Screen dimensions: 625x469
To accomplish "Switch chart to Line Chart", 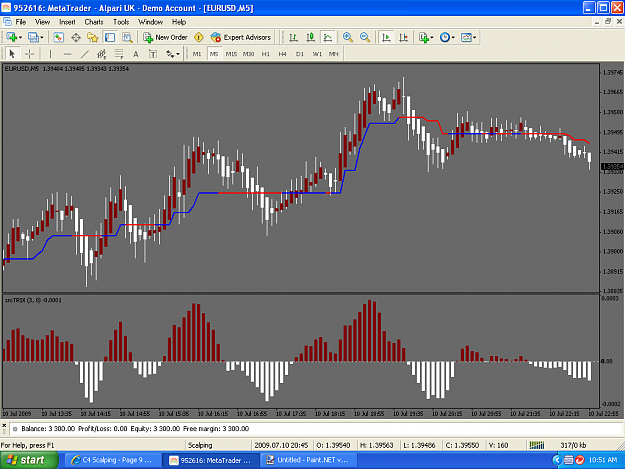I will (x=328, y=37).
